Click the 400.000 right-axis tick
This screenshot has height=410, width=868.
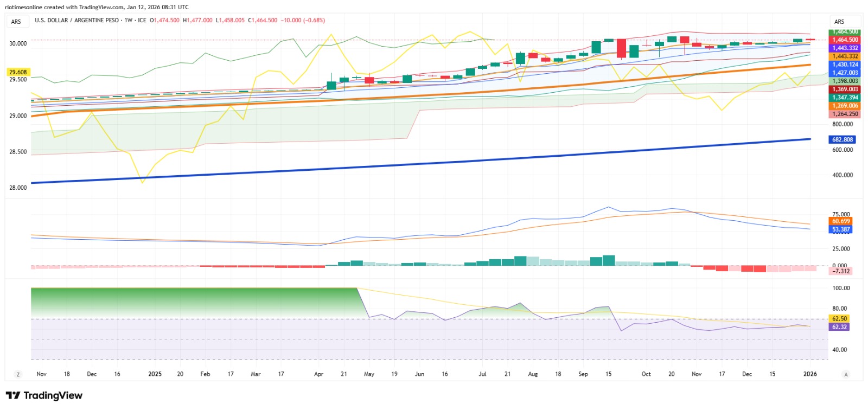[x=843, y=175]
